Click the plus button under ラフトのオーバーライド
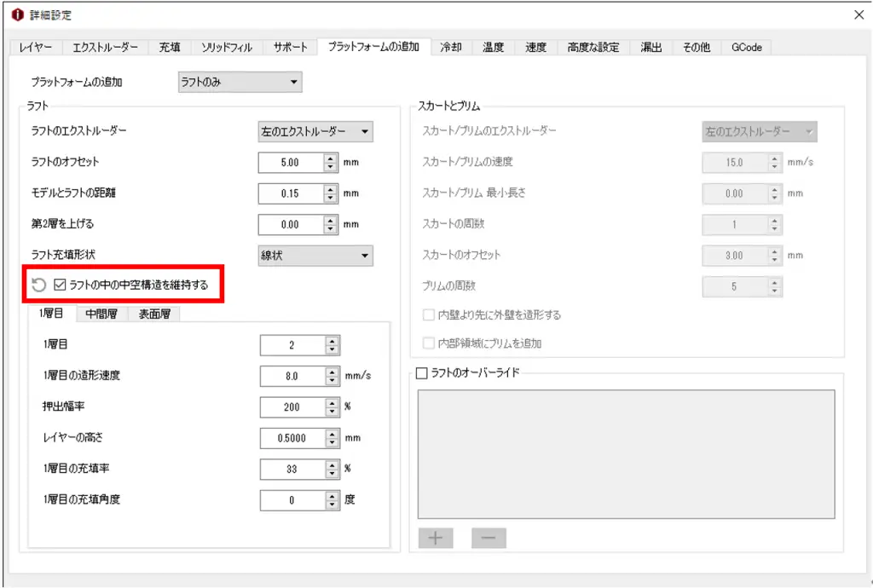The height and width of the screenshot is (588, 873). coord(435,539)
